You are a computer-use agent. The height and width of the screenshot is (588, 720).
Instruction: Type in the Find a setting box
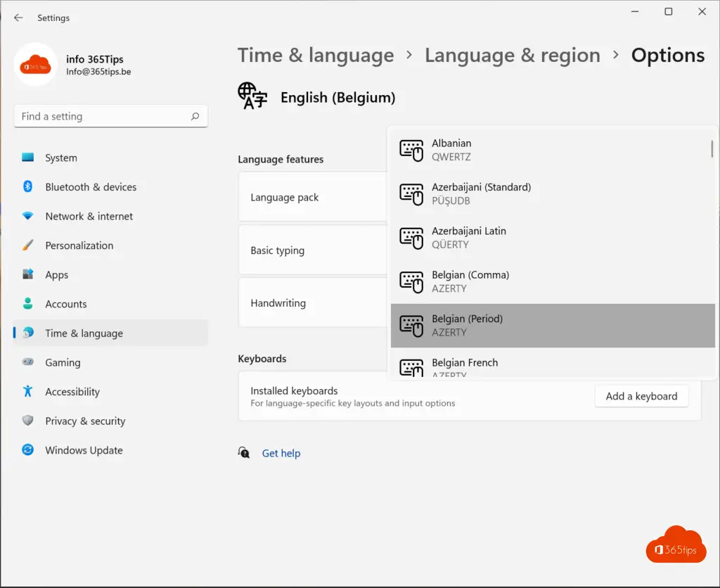click(102, 117)
